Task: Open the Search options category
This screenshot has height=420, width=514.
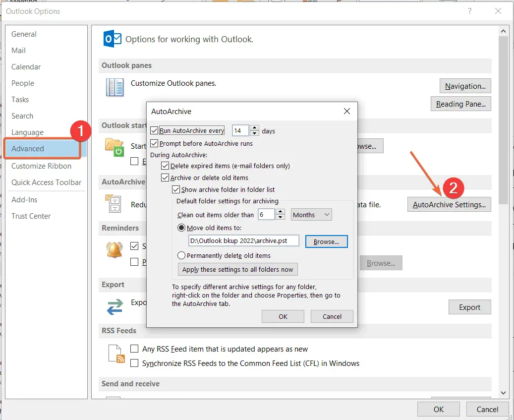Action: click(22, 116)
